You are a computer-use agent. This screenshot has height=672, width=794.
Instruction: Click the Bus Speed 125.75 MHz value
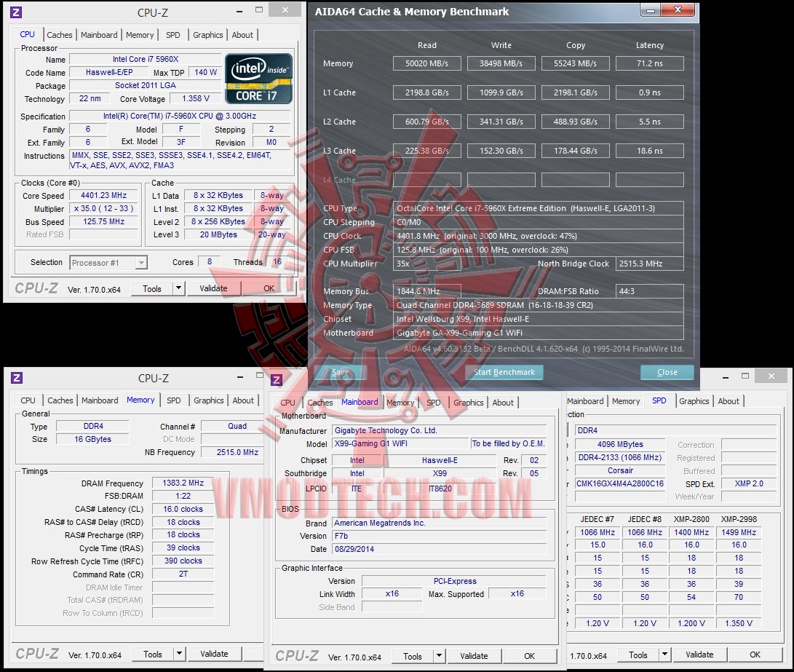tap(104, 222)
